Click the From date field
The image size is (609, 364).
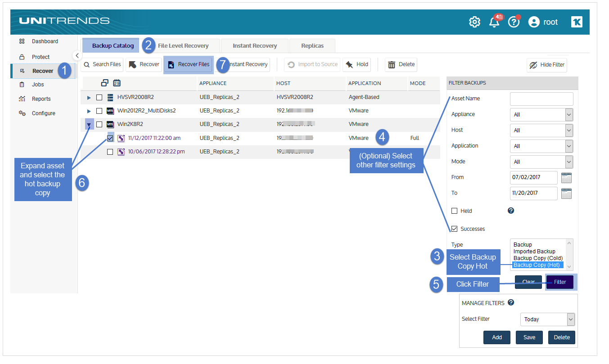tap(534, 178)
